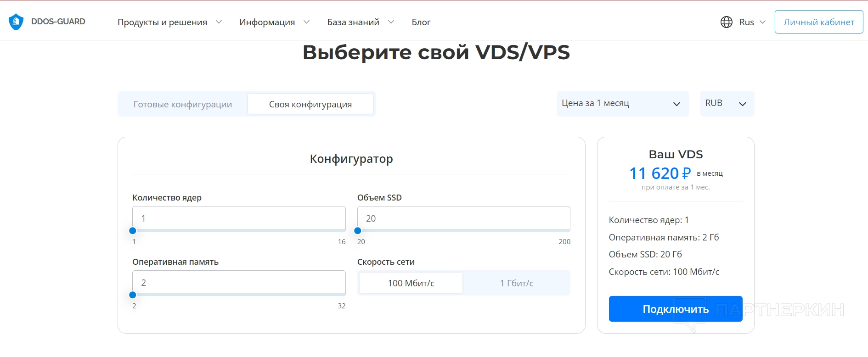Select the Своя конфигурация tab
Image resolution: width=868 pixels, height=357 pixels.
310,104
